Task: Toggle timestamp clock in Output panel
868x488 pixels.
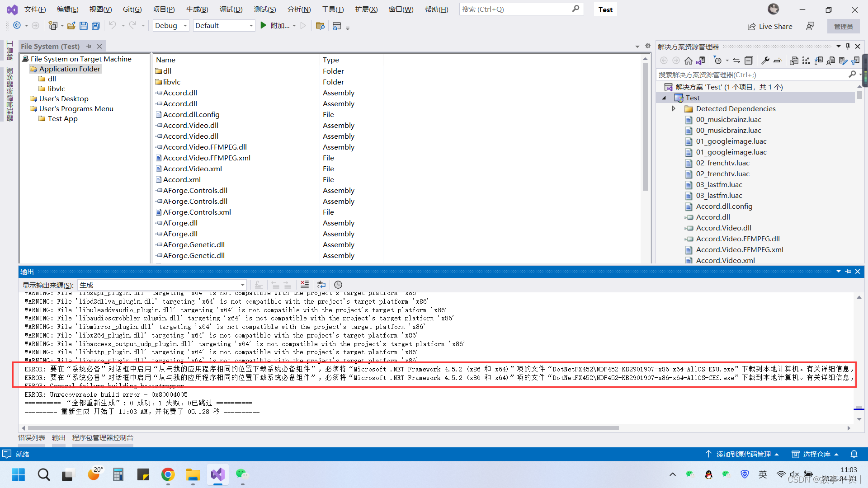Action: (x=338, y=285)
